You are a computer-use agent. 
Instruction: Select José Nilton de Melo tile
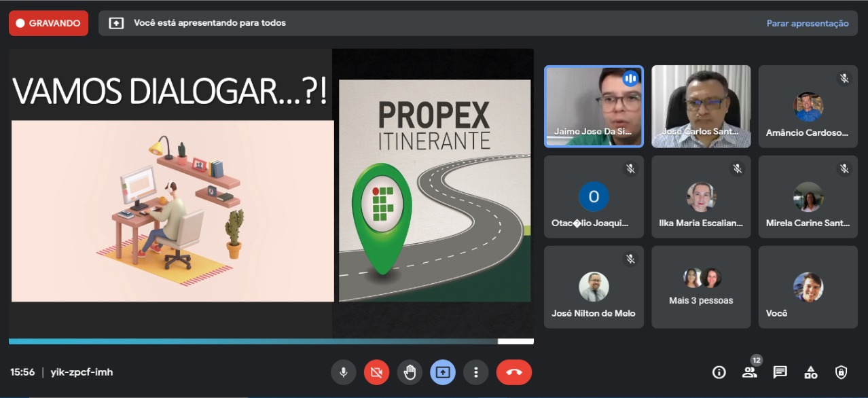(594, 287)
